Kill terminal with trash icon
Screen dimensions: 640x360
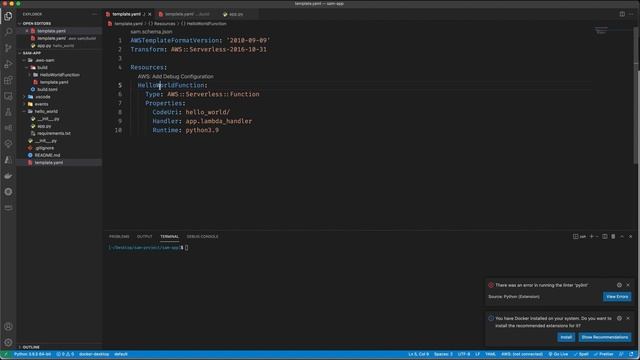tap(613, 236)
